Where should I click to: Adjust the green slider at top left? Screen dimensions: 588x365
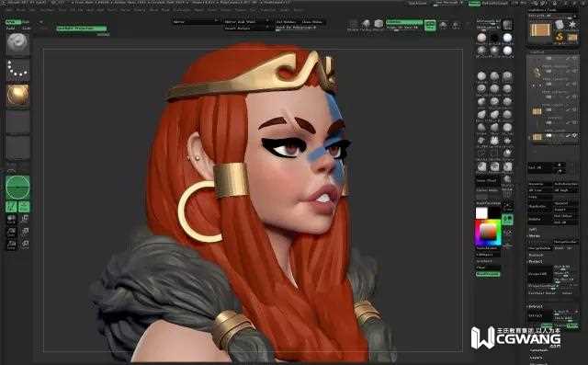point(82,29)
